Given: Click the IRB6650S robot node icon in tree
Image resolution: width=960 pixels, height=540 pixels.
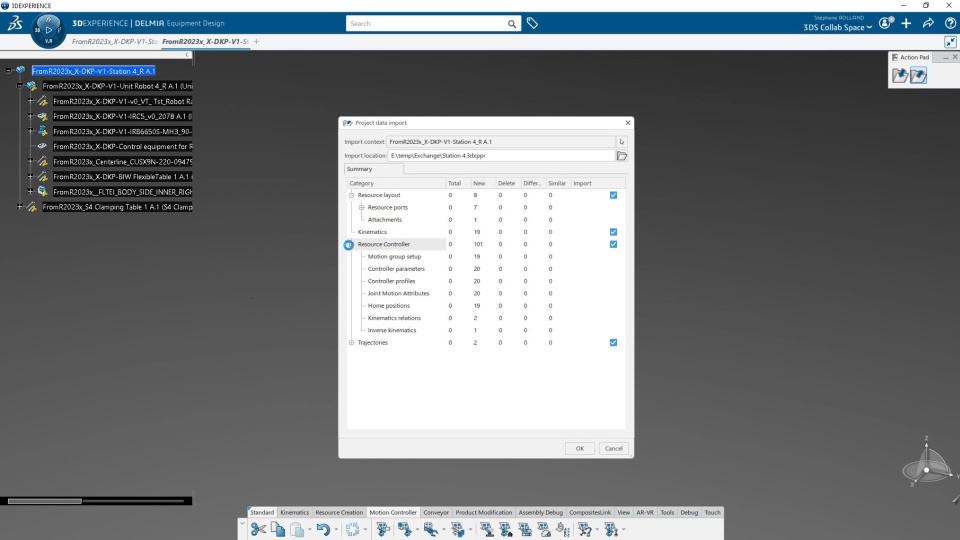Looking at the screenshot, I should point(42,131).
